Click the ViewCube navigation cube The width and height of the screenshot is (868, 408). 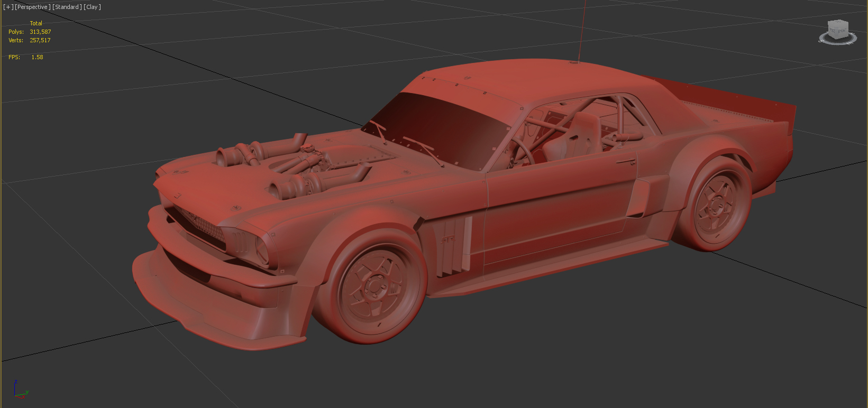coord(838,29)
